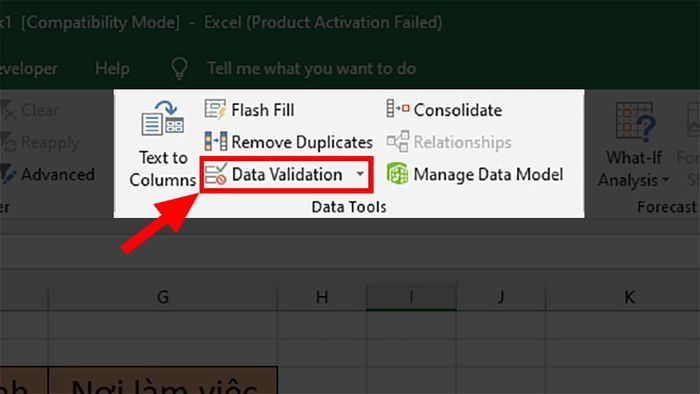Open the Help ribbon tab
This screenshot has height=394, width=700.
pyautogui.click(x=112, y=69)
